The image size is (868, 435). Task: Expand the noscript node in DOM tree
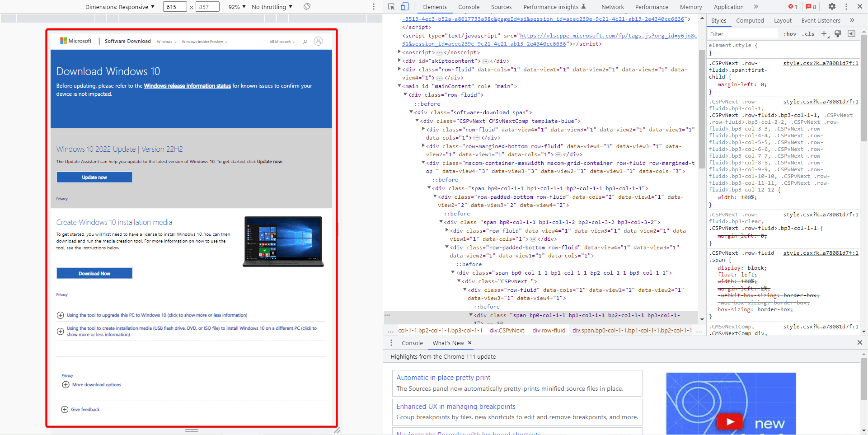(x=399, y=52)
